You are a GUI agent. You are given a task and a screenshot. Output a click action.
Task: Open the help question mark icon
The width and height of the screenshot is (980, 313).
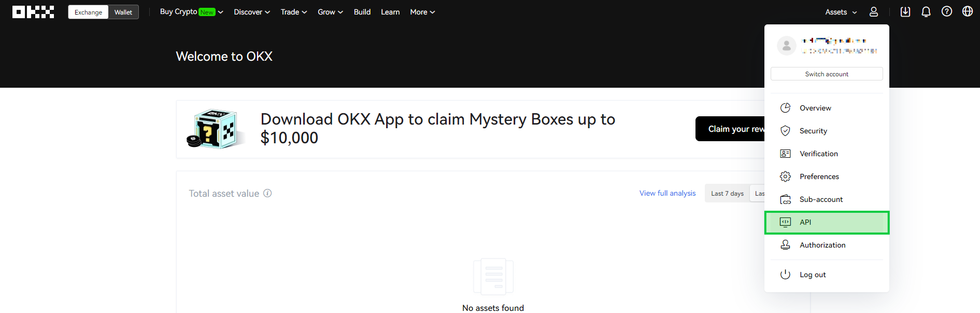(x=947, y=11)
